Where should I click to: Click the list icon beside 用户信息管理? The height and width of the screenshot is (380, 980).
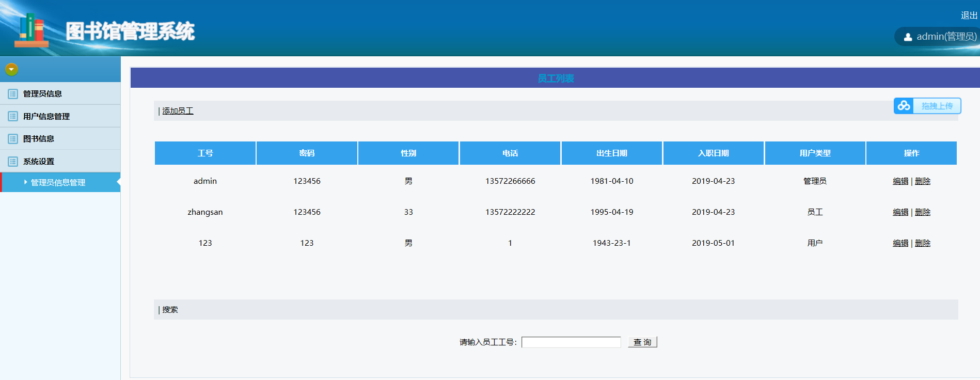13,116
